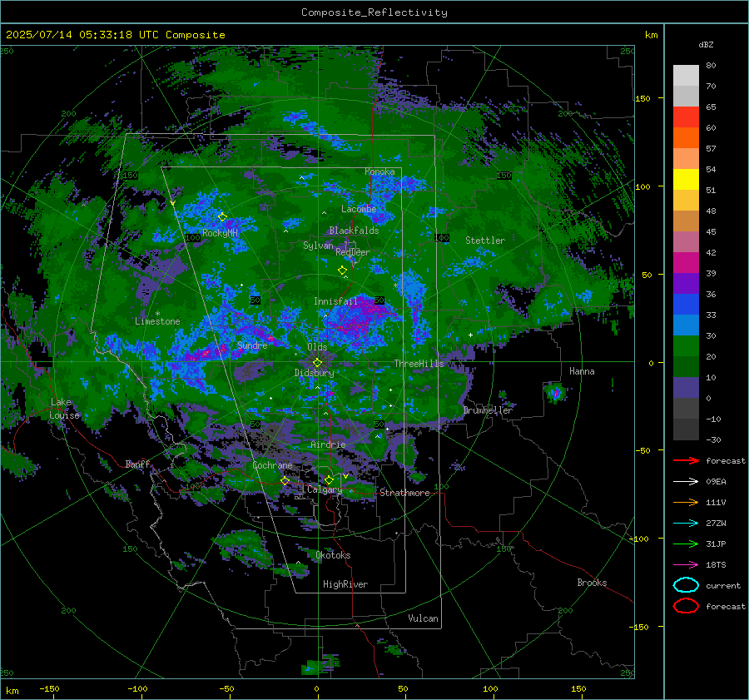Click the red forecast arrow in legend
Image resolution: width=749 pixels, height=700 pixels.
(x=686, y=460)
